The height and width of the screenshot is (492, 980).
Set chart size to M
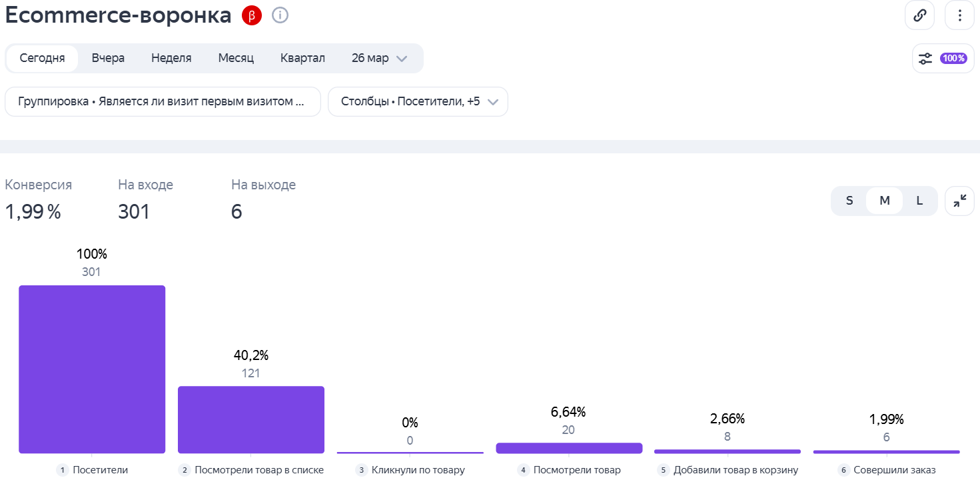coord(885,201)
